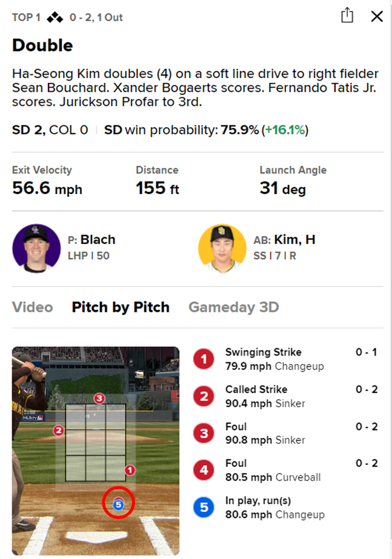Click pitch 5 marker in strike zone
Image resolution: width=392 pixels, height=559 pixels.
[x=118, y=503]
